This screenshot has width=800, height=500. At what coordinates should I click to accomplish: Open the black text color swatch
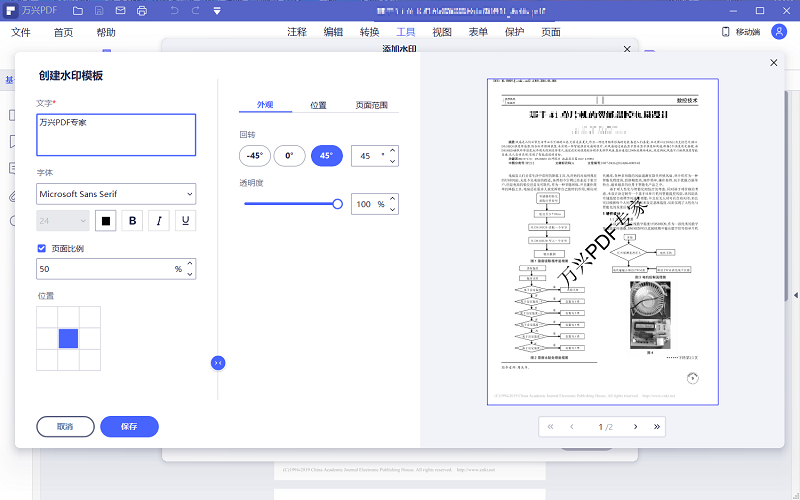pos(106,220)
